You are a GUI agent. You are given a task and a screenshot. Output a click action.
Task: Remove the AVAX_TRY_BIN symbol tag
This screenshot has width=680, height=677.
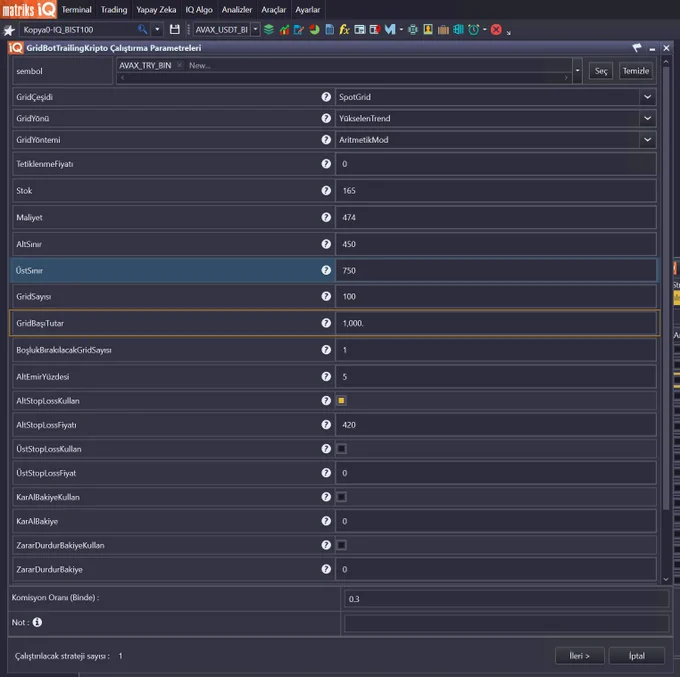179,65
